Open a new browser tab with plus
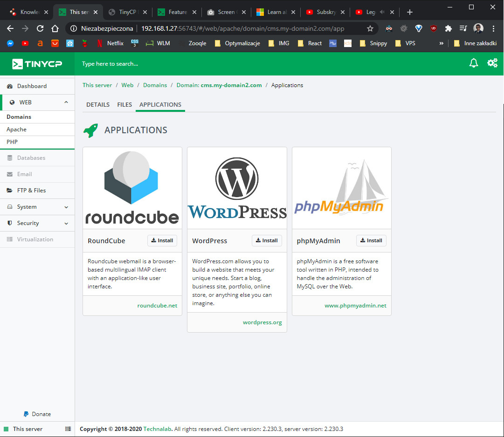The height and width of the screenshot is (437, 504). click(x=409, y=12)
